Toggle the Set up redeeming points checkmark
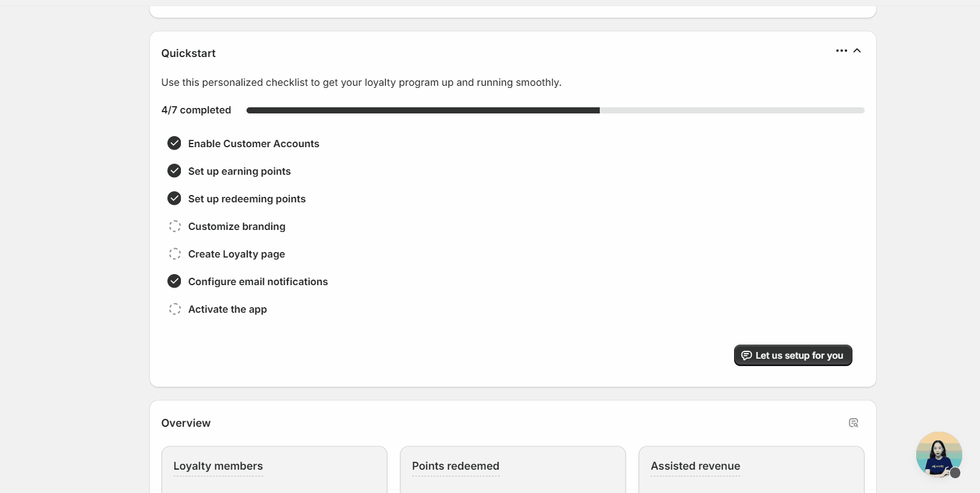The height and width of the screenshot is (493, 980). pyautogui.click(x=174, y=199)
